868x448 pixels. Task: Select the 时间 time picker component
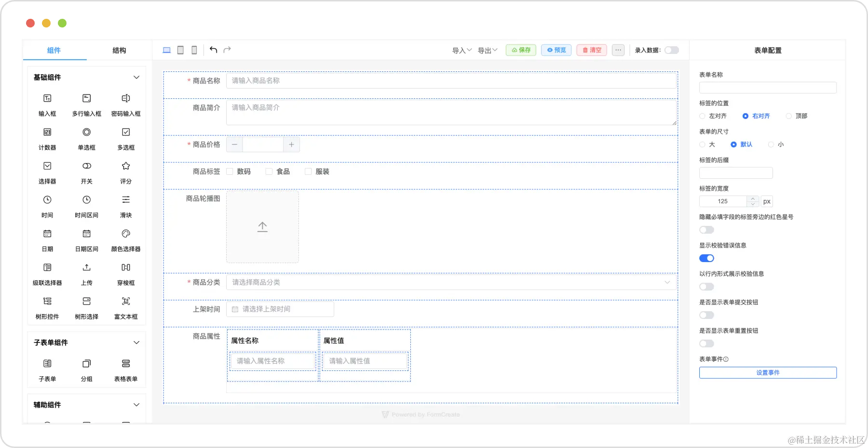[47, 207]
